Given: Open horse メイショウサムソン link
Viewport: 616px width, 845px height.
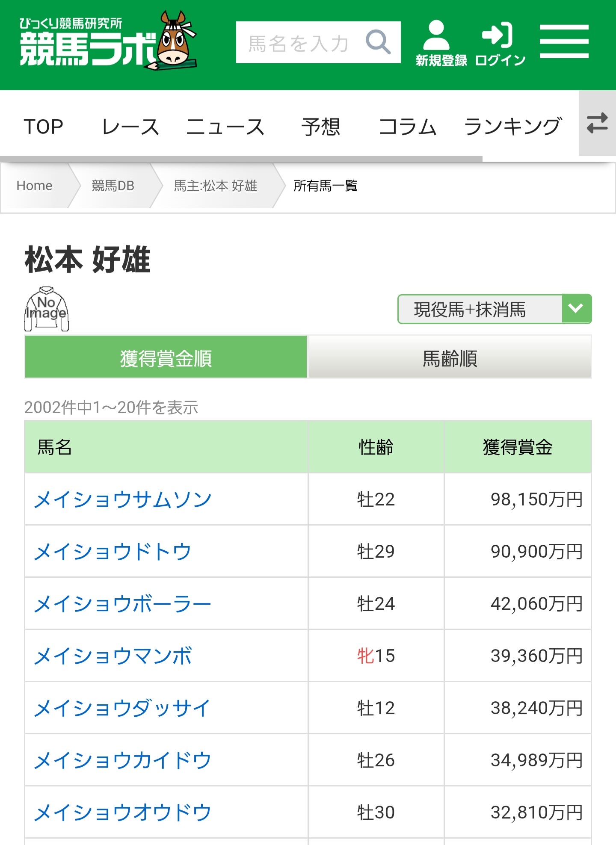Looking at the screenshot, I should click(x=123, y=499).
